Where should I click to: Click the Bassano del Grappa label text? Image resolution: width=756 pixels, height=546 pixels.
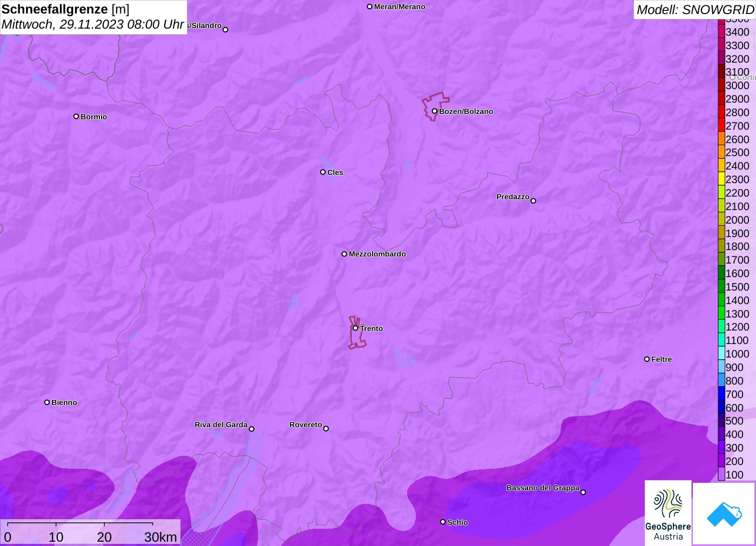tap(543, 488)
